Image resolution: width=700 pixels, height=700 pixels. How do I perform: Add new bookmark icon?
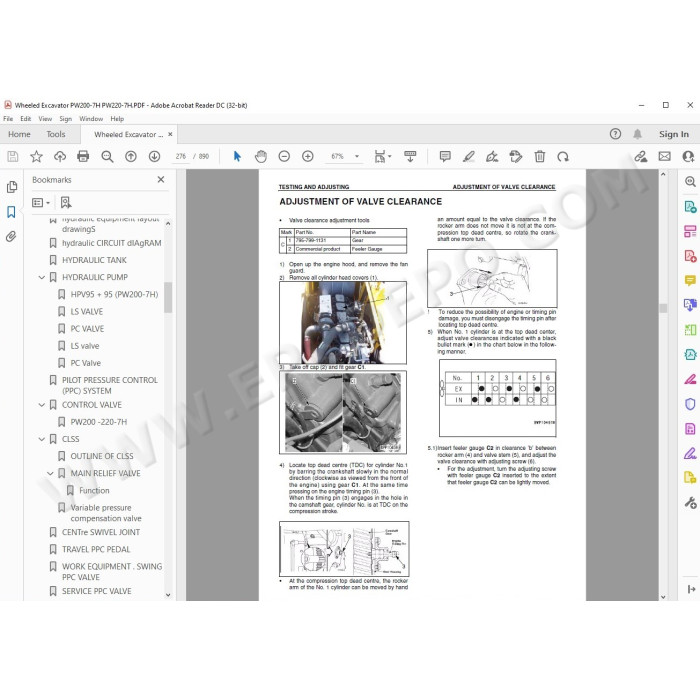[x=66, y=202]
